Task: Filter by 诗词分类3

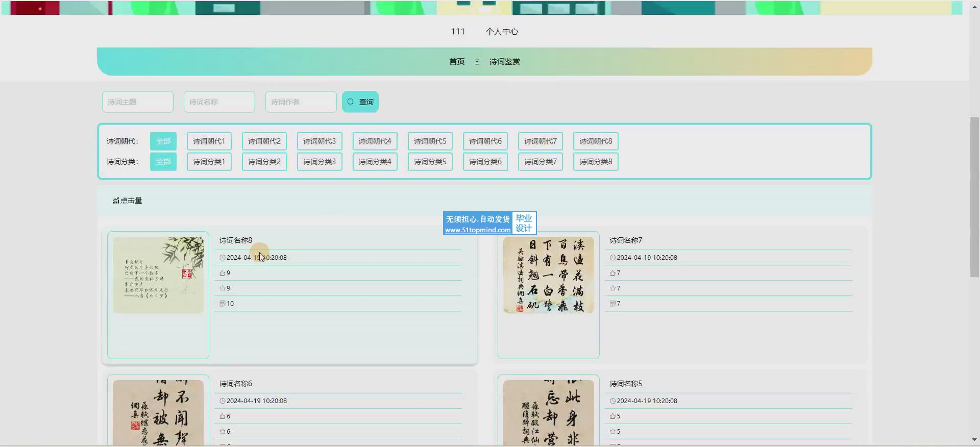Action: (320, 162)
